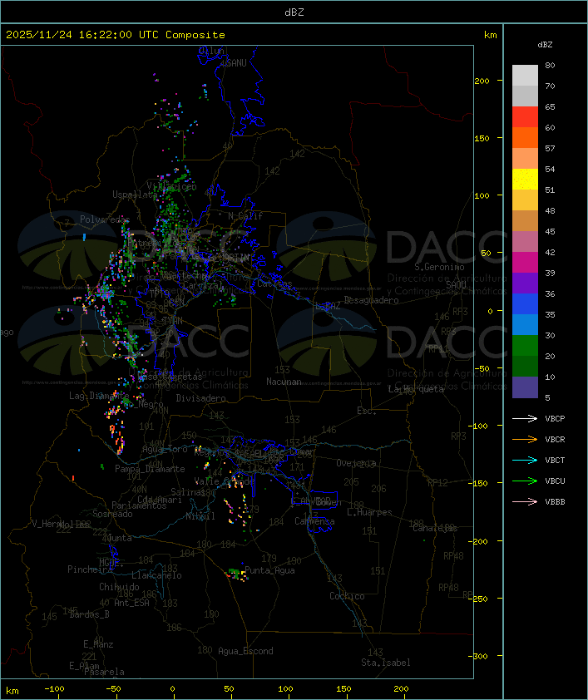Click the Sta.Isabel map label
The height and width of the screenshot is (700, 588).
click(x=386, y=663)
